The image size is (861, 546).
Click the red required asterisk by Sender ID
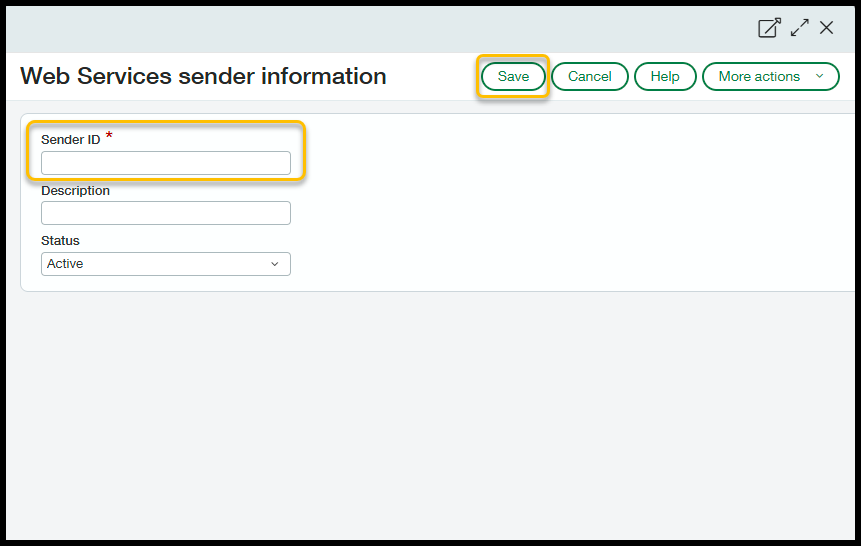[109, 137]
